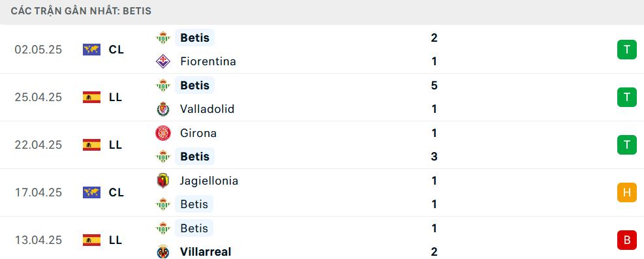
Task: Click the green T badge for Betis vs Fiorentina
Action: (627, 50)
